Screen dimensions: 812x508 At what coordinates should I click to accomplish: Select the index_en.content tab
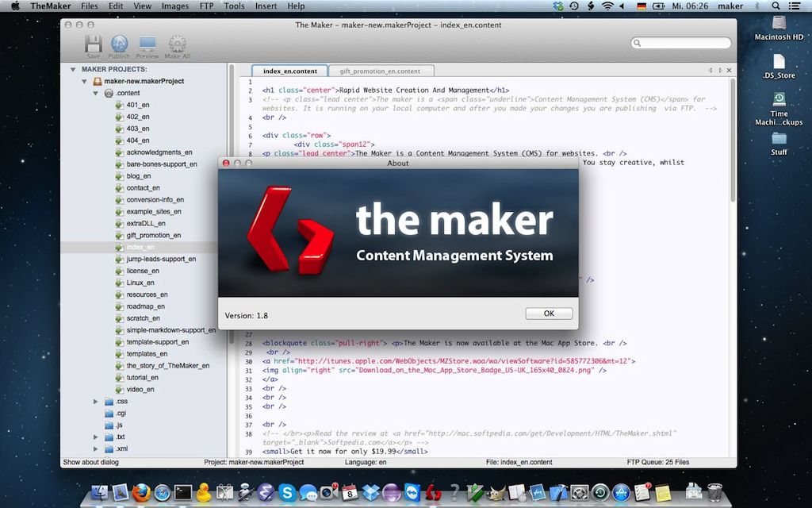tap(290, 71)
